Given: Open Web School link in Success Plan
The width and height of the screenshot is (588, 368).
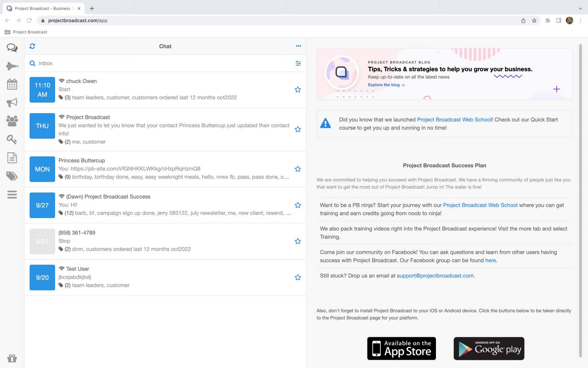Looking at the screenshot, I should (x=480, y=205).
